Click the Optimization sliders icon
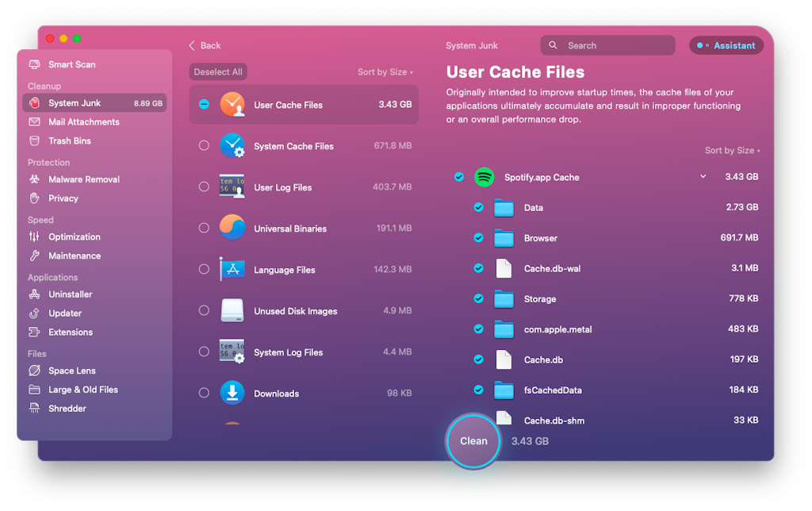Screen dimensions: 812x511 click(34, 236)
